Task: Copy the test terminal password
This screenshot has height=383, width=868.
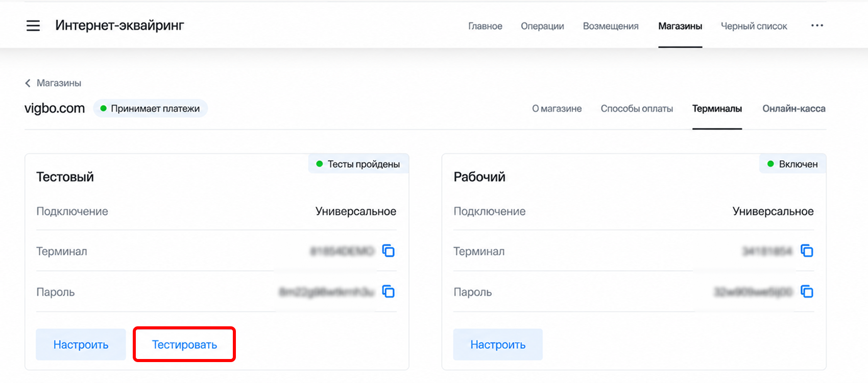Action: click(389, 292)
